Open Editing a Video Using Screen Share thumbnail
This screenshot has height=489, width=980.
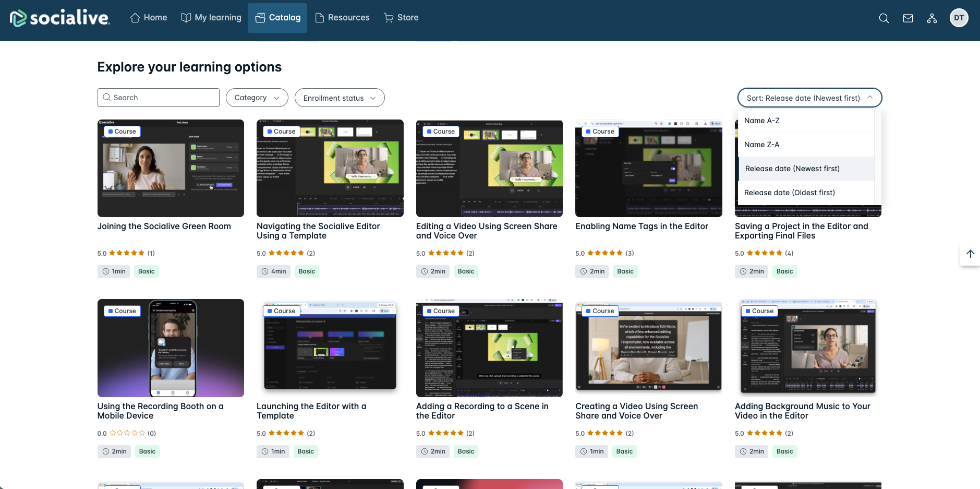pos(489,168)
